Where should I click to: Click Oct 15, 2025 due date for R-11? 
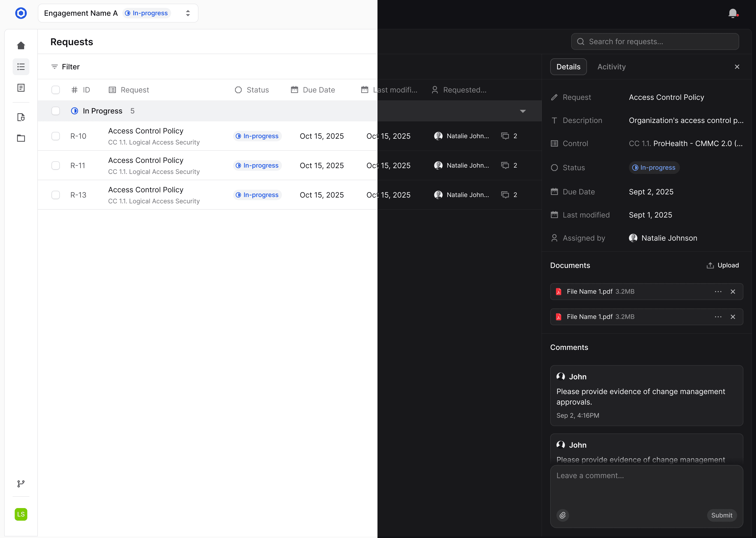[x=322, y=166]
